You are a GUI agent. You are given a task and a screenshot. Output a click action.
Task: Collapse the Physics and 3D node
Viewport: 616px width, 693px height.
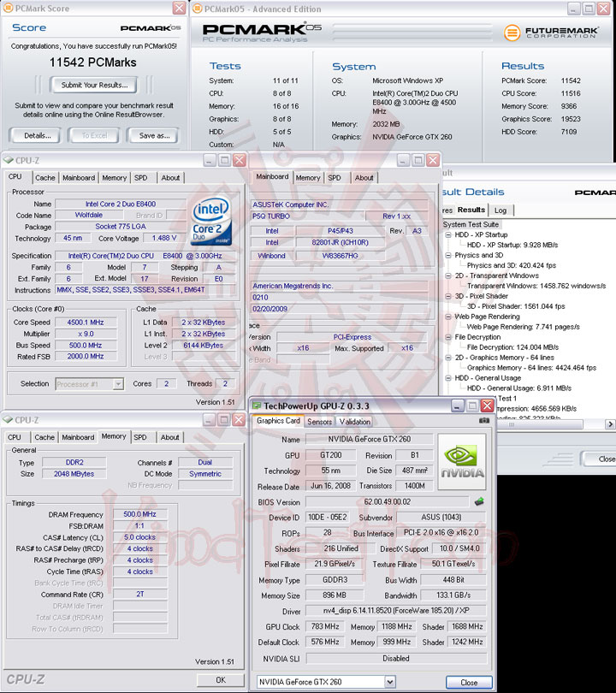448,255
